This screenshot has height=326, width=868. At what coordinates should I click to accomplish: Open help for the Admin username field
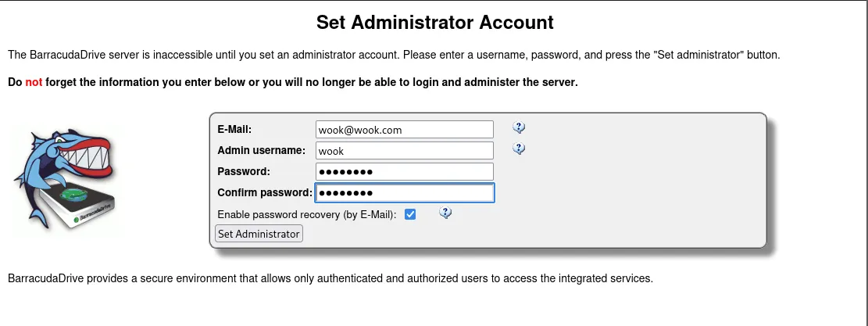point(519,149)
